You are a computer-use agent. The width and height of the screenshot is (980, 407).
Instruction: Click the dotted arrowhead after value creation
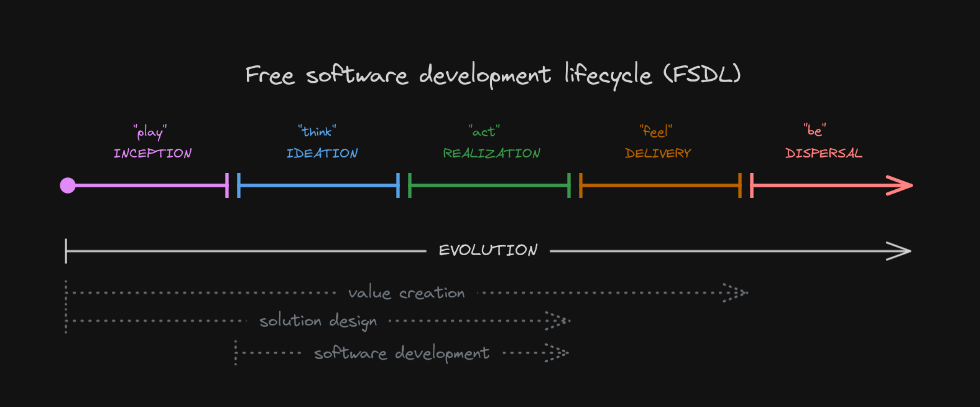point(736,292)
